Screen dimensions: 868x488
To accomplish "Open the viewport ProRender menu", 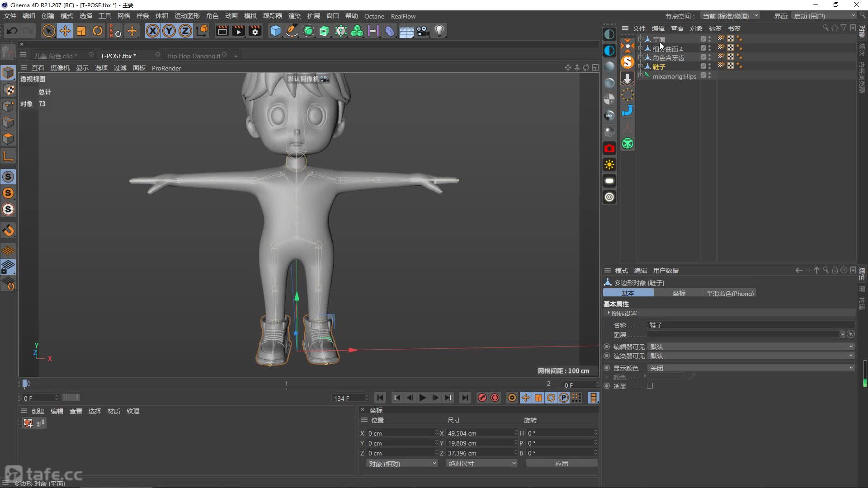I will click(x=166, y=68).
